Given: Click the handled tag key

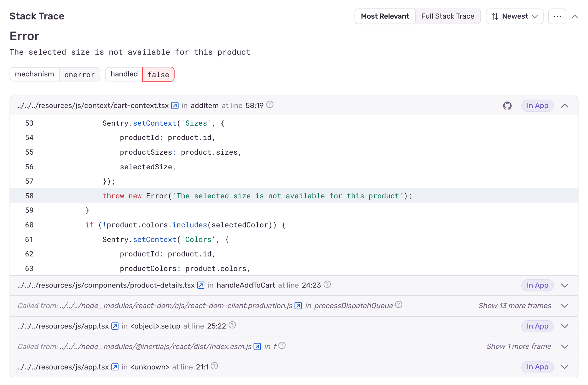Looking at the screenshot, I should [124, 74].
